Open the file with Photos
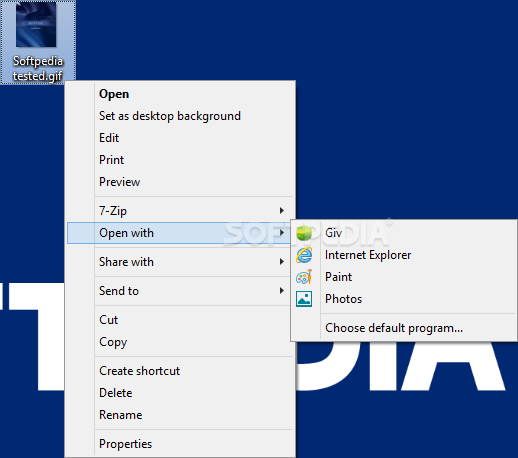The image size is (518, 458). pos(404,299)
